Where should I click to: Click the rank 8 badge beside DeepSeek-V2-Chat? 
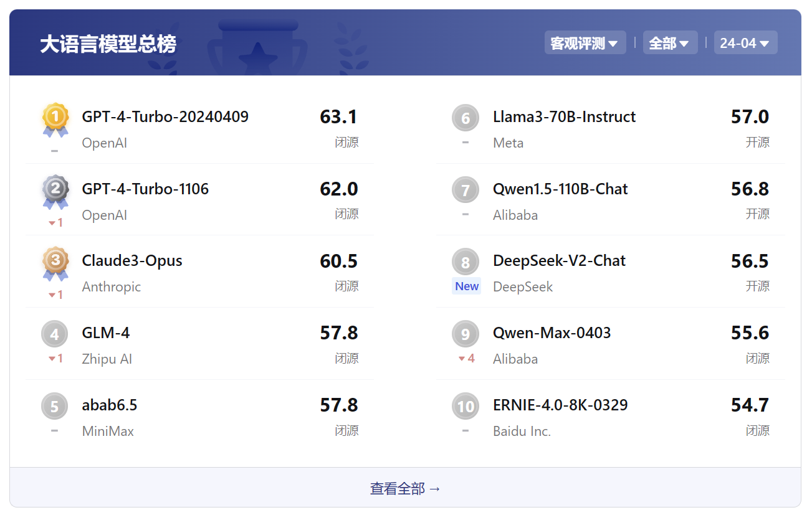466,262
